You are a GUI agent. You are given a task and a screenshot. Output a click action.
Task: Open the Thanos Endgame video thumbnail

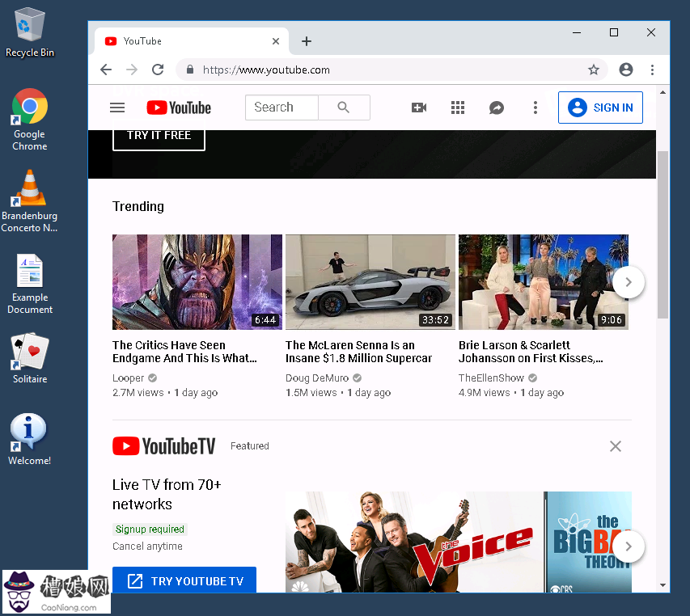click(197, 282)
